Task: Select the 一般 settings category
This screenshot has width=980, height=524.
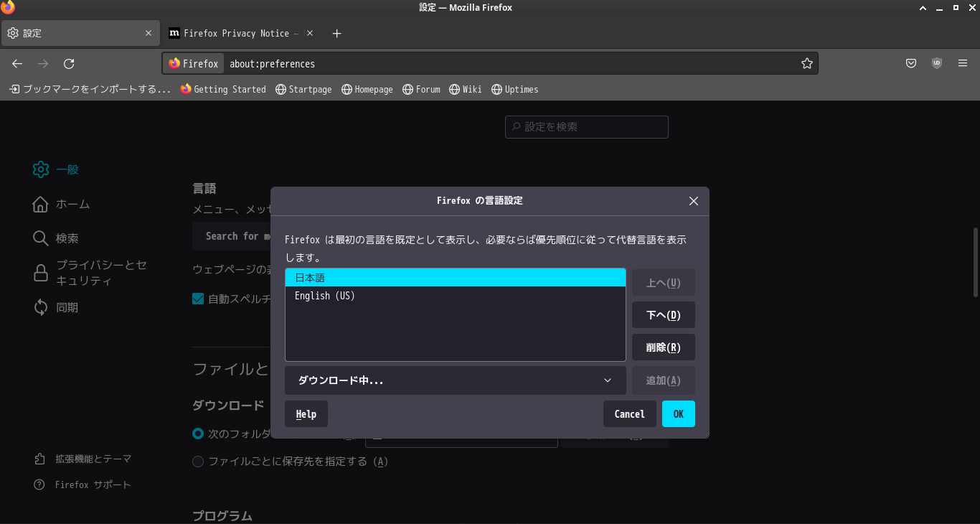Action: coord(67,169)
